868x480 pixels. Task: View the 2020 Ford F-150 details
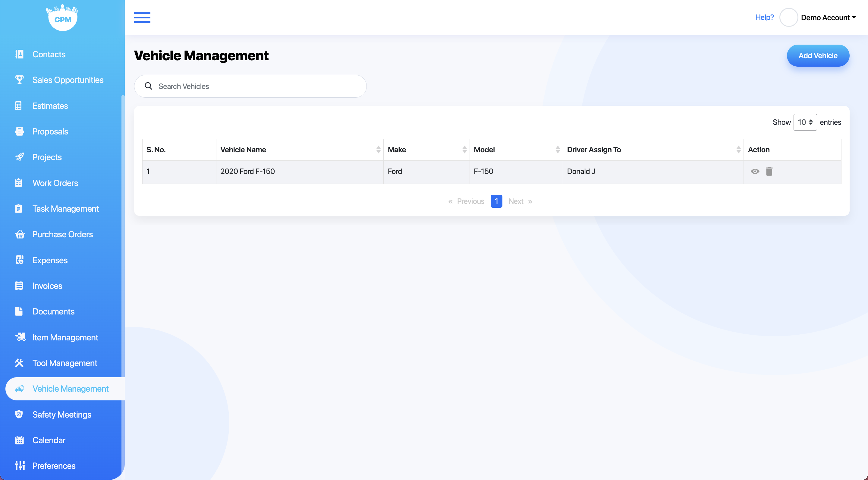click(x=755, y=171)
